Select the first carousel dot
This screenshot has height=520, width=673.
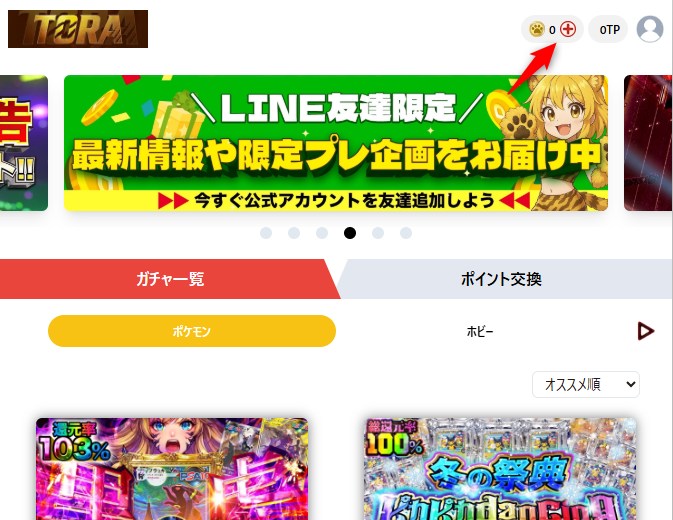[x=266, y=233]
